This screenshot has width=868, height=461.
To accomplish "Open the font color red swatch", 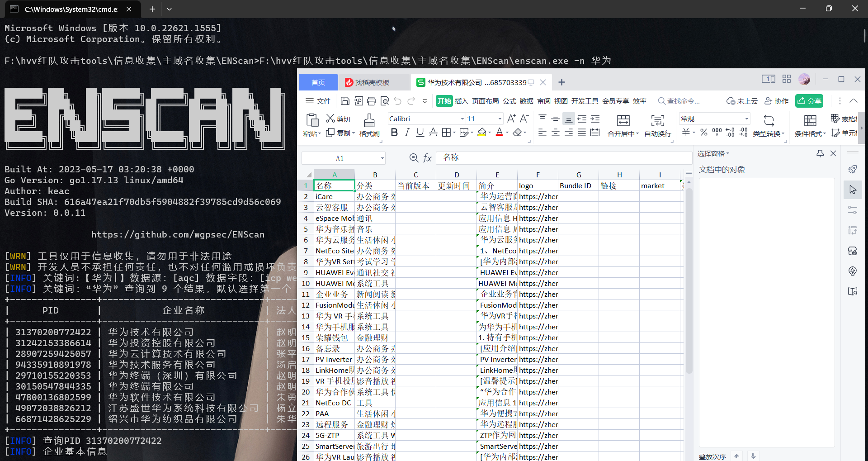I will (499, 133).
